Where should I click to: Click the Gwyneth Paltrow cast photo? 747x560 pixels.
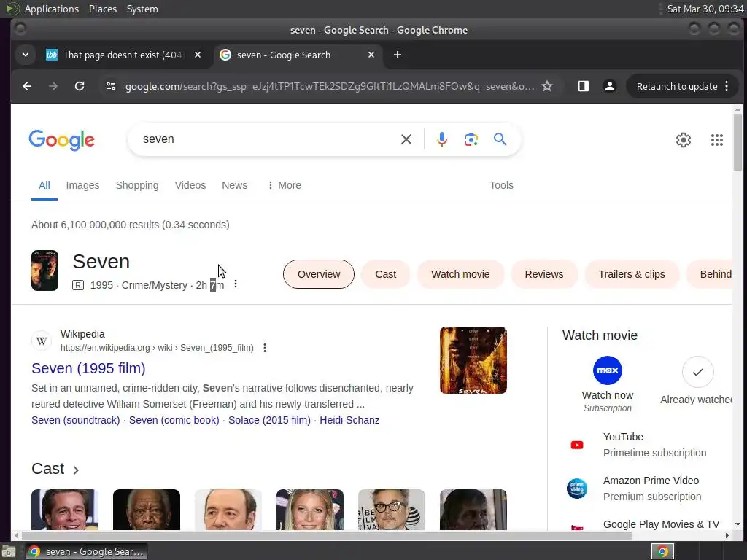[x=309, y=510]
